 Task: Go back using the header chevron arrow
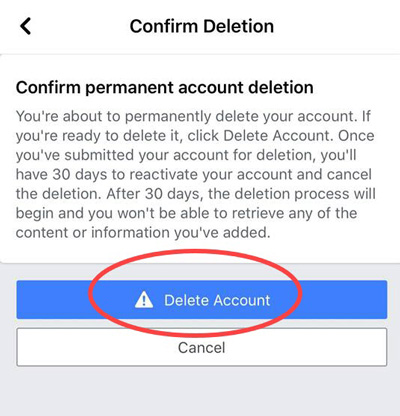point(25,26)
